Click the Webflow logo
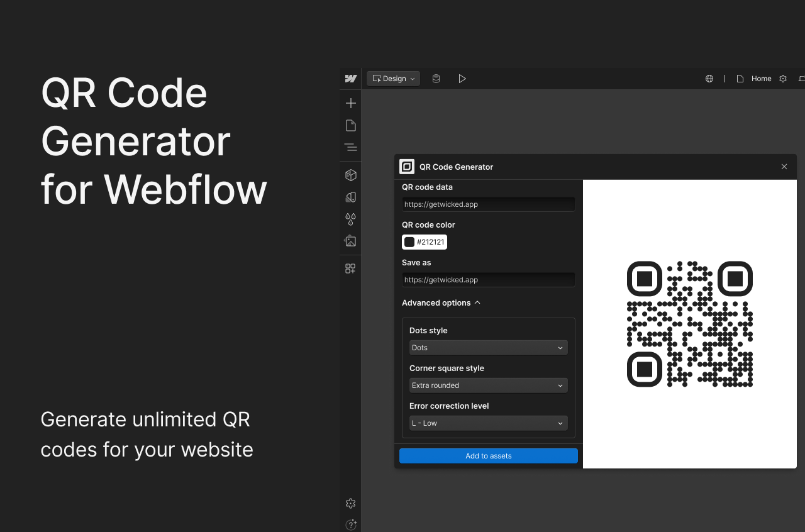Viewport: 805px width, 532px height. pyautogui.click(x=350, y=78)
